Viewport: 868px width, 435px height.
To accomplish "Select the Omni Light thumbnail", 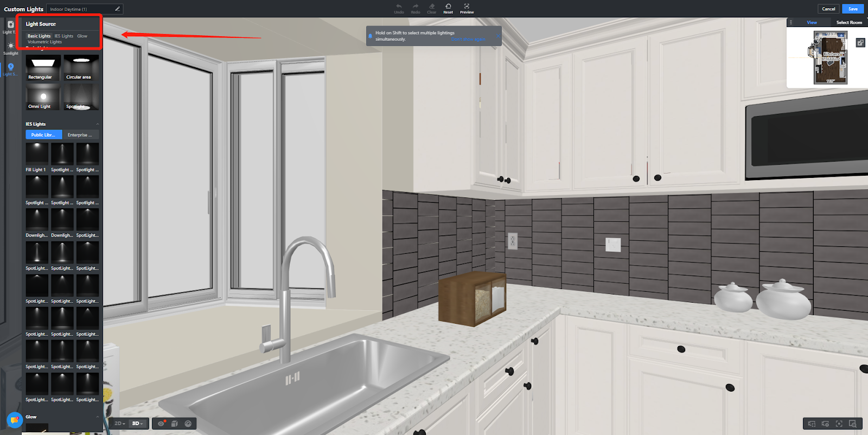I will tap(43, 98).
